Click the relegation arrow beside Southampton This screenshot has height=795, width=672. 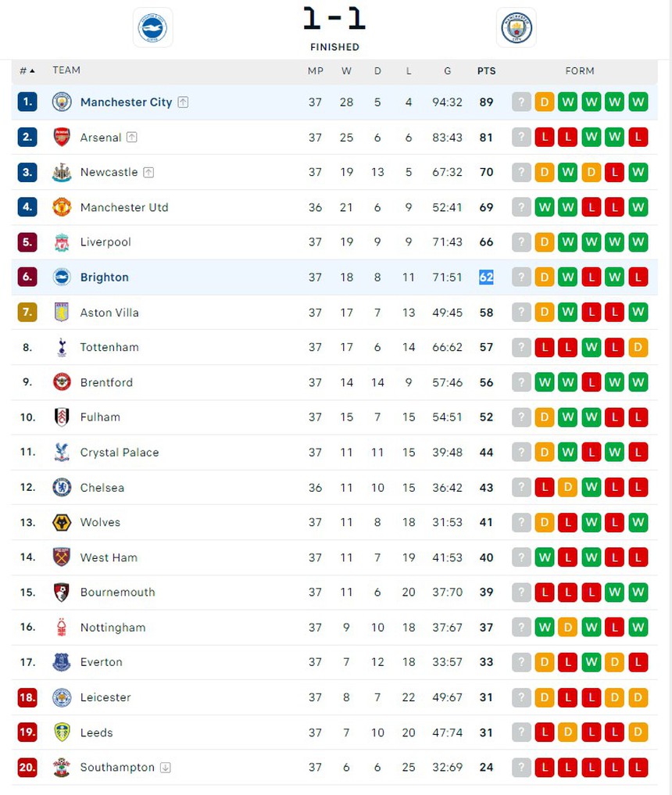[166, 768]
